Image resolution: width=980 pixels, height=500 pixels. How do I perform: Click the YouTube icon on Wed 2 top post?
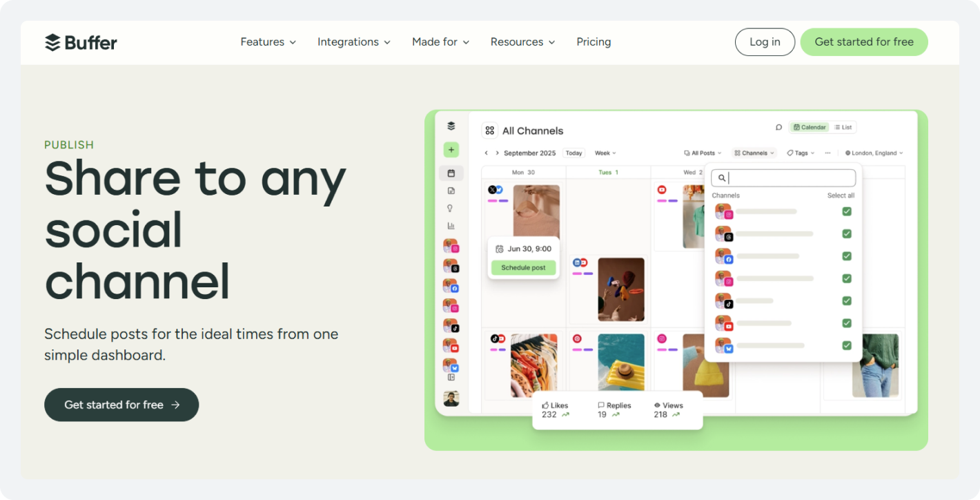(x=662, y=190)
